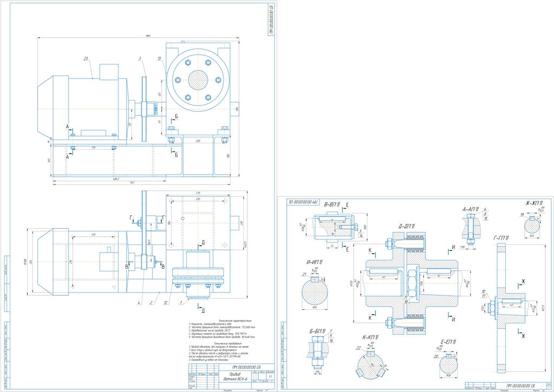
Task: Click callout number 3 above the pulley
Action: [139, 58]
